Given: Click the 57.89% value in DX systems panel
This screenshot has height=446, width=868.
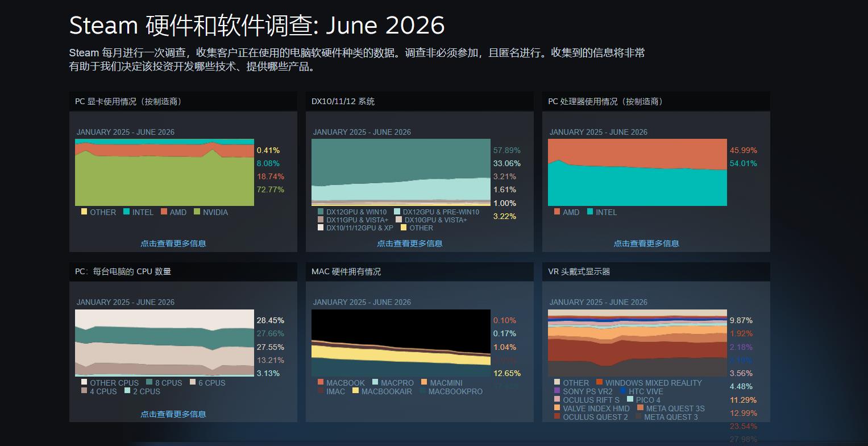Looking at the screenshot, I should point(507,150).
